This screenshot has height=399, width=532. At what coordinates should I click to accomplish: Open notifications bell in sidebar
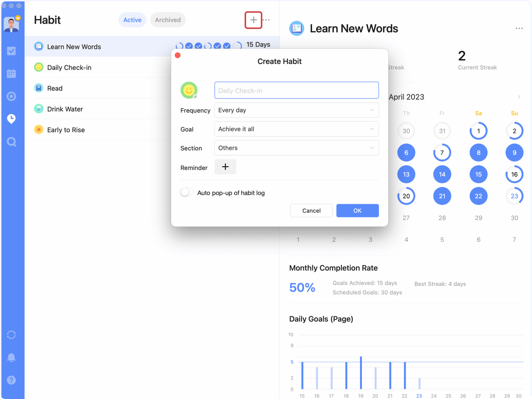coord(12,357)
